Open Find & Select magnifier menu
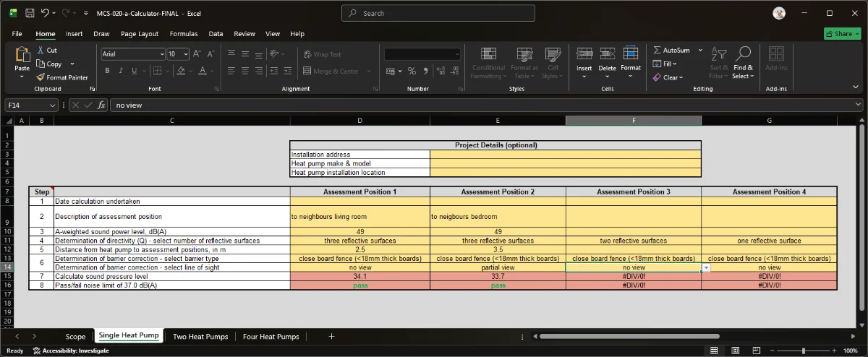The image size is (868, 357). (x=743, y=63)
